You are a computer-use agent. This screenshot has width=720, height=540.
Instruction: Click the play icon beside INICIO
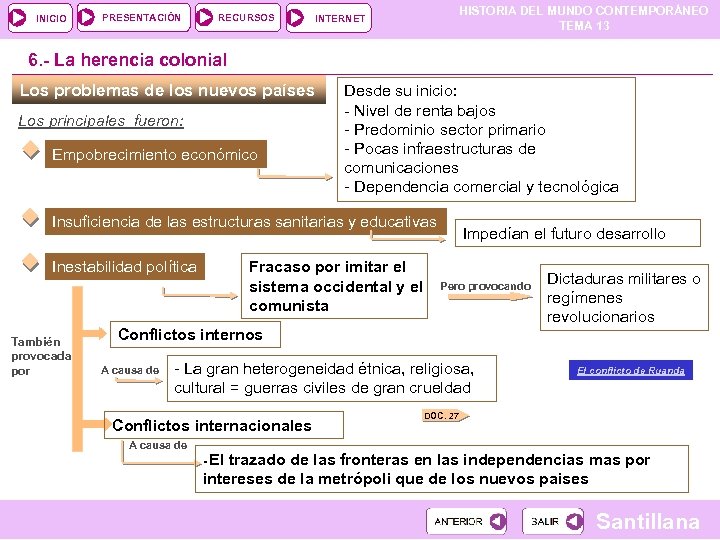coord(18,18)
